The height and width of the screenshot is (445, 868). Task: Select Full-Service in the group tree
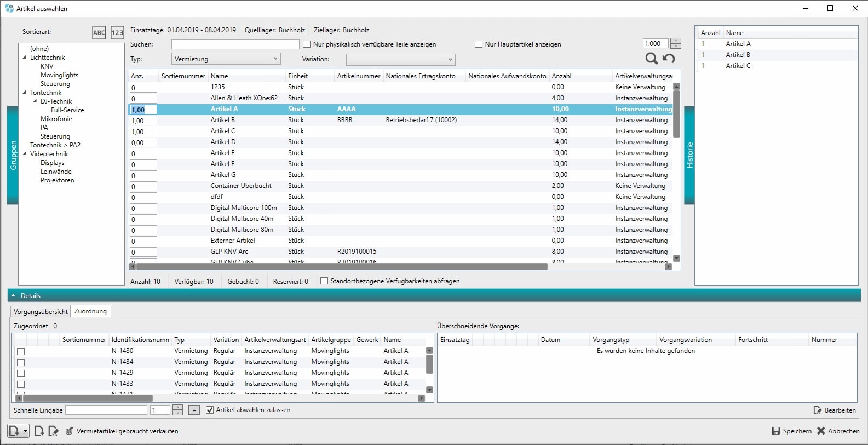67,110
